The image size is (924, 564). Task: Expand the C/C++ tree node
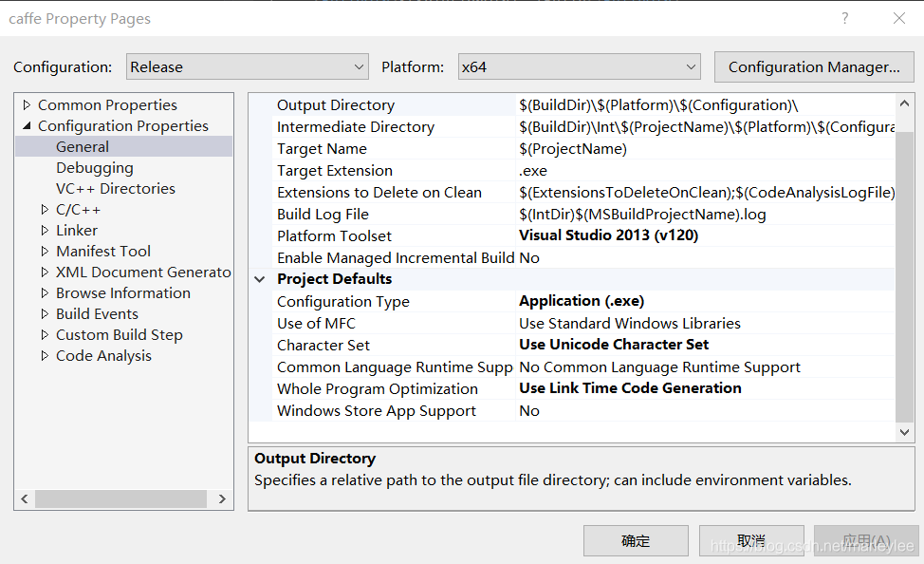click(x=45, y=210)
